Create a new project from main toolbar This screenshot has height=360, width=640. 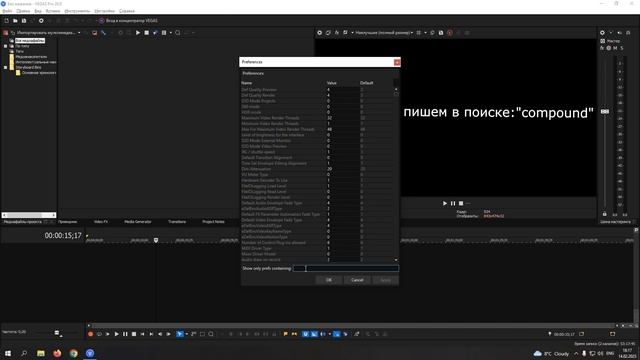pyautogui.click(x=7, y=21)
